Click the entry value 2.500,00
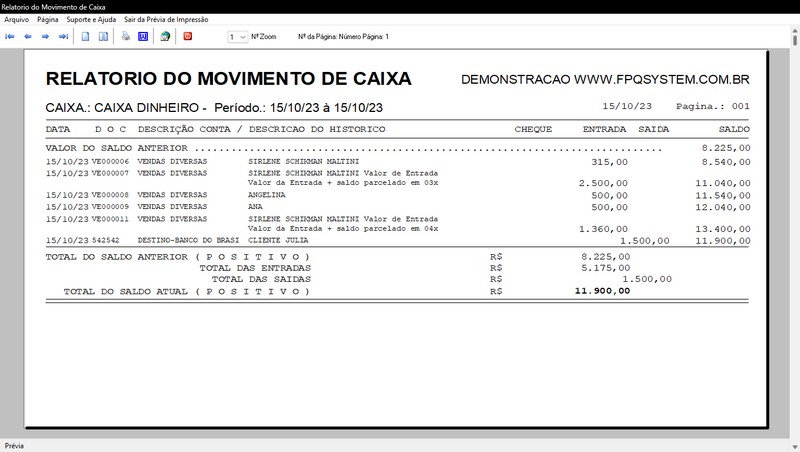Screen dimensions: 800x452 tap(603, 183)
